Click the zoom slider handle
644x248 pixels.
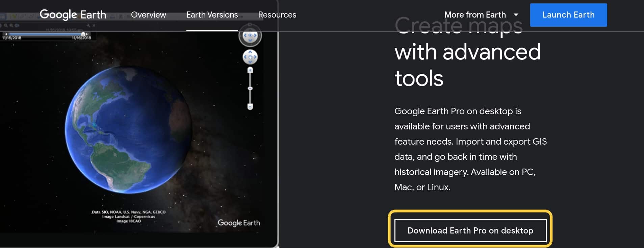250,88
